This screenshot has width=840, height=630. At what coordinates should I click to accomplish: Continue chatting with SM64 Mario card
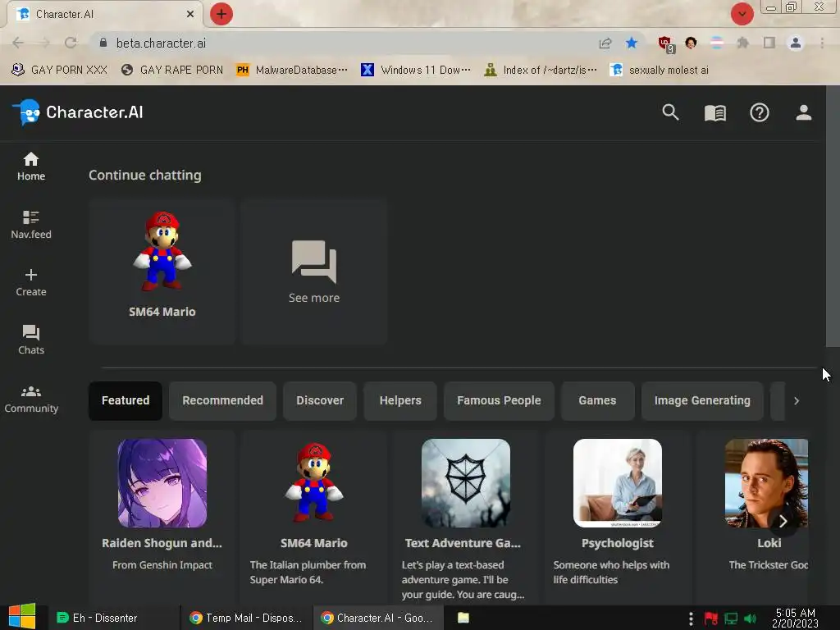[162, 272]
